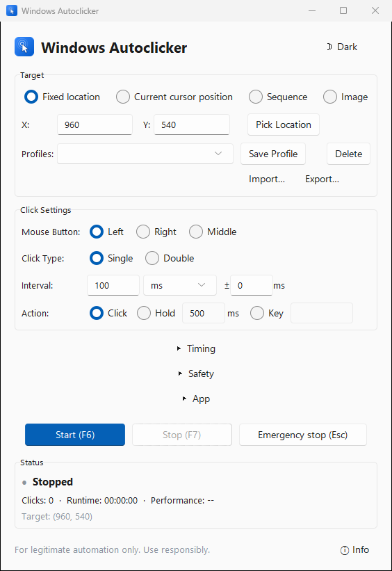
Task: Select the Image target option
Action: tap(345, 97)
